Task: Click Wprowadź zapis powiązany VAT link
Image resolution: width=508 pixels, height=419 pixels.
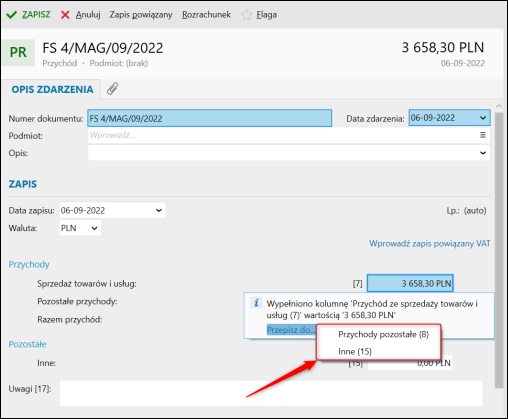Action: [x=430, y=244]
